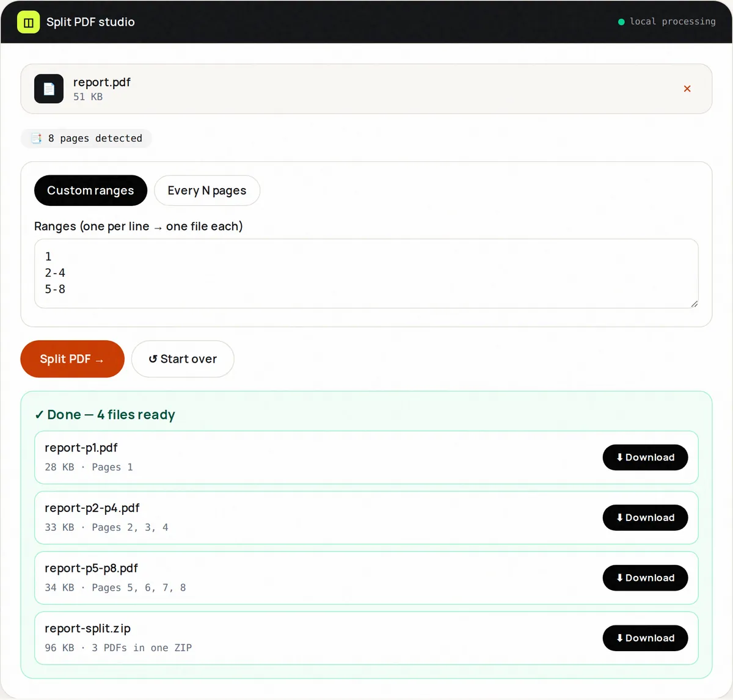Click the Start over button
This screenshot has width=733, height=700.
tap(183, 359)
